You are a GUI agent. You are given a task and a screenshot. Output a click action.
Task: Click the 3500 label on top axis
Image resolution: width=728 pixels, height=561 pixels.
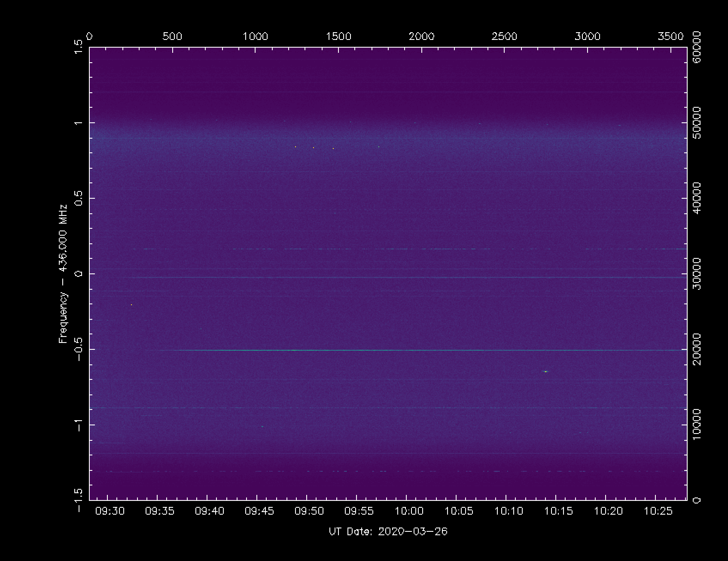(670, 36)
